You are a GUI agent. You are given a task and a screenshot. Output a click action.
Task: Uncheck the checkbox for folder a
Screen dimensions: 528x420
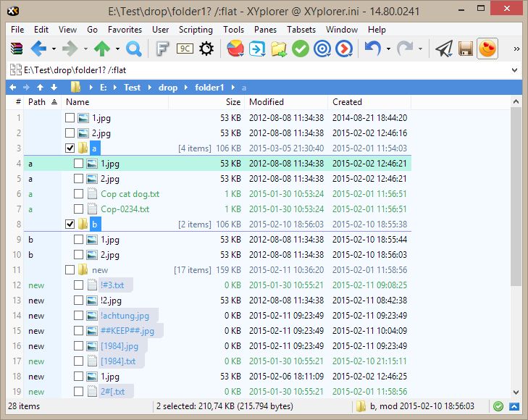click(x=70, y=148)
